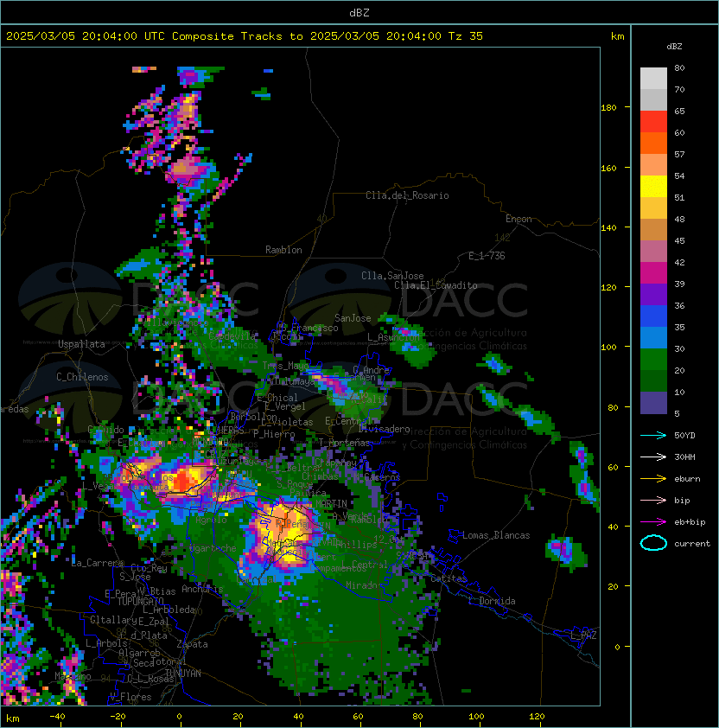Image resolution: width=719 pixels, height=728 pixels.
Task: Click the 'La_Carrera' place label
Action: coord(97,563)
